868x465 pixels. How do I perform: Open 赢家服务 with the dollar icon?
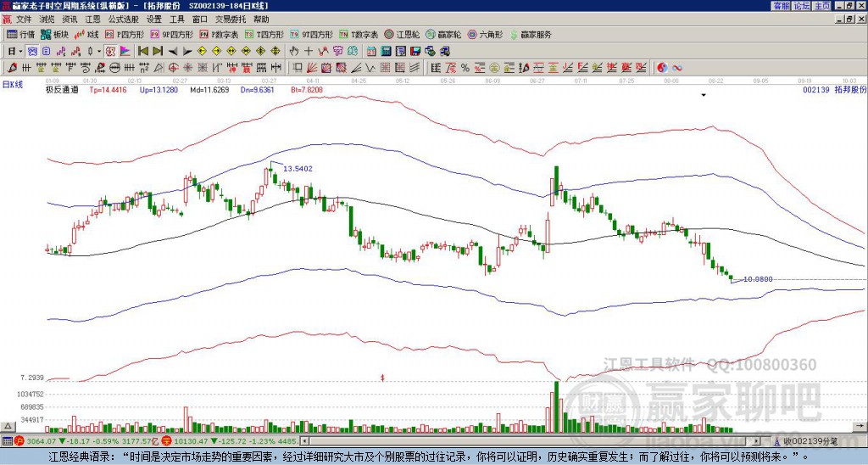pyautogui.click(x=530, y=35)
